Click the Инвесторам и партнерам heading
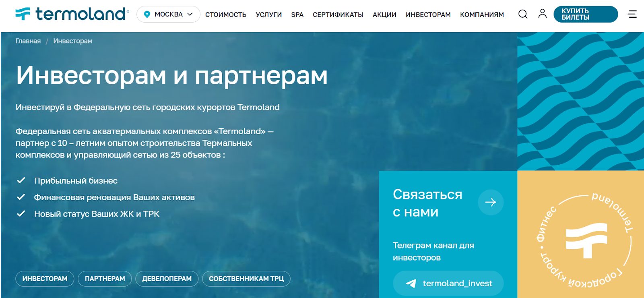The width and height of the screenshot is (644, 298). [172, 75]
